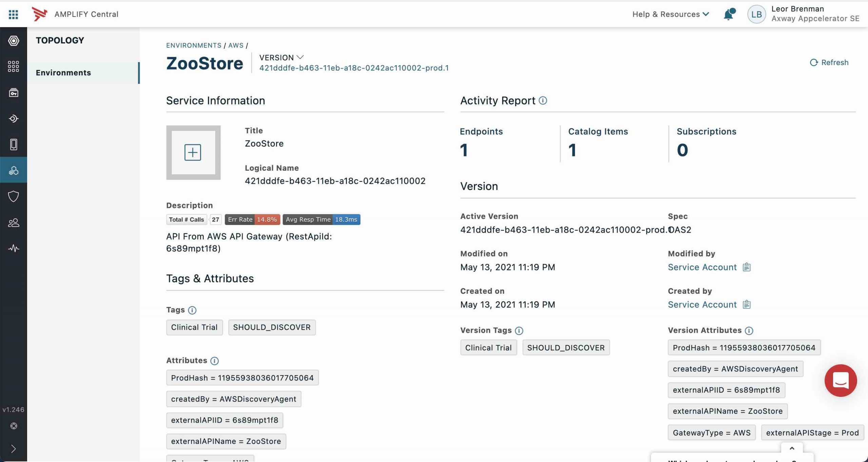Click SHOULD_DISCOVER tag under Tags
Image resolution: width=868 pixels, height=462 pixels.
(272, 327)
